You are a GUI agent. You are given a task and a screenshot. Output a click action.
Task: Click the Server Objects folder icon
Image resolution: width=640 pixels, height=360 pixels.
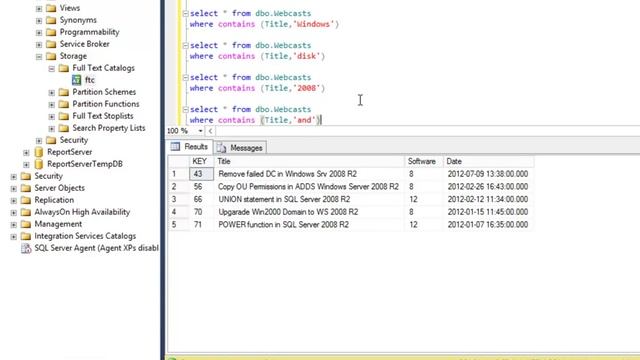(x=26, y=188)
